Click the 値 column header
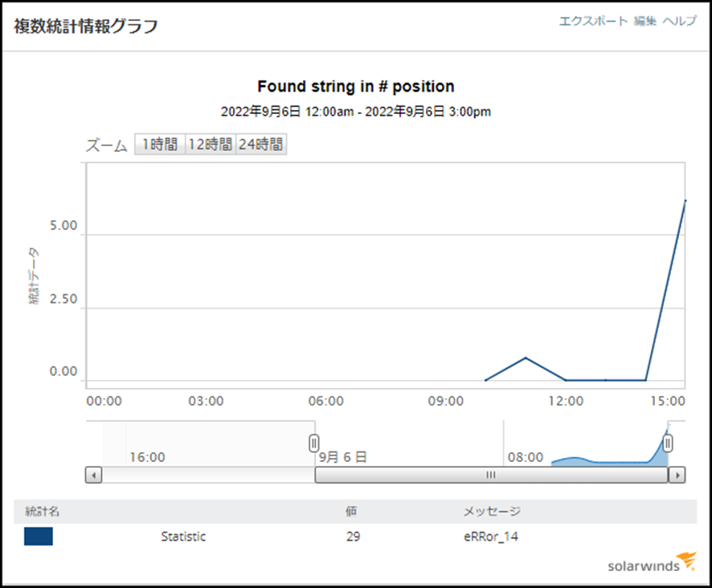The width and height of the screenshot is (712, 588). (351, 512)
